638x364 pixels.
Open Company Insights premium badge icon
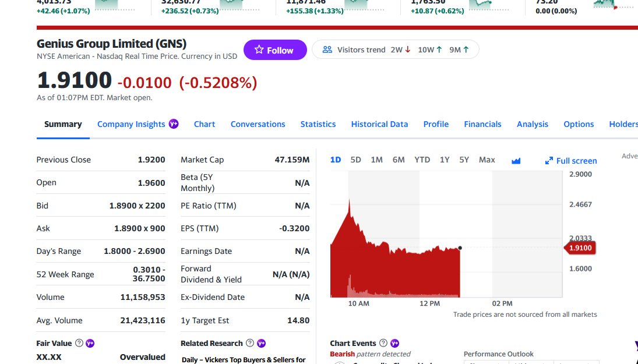[174, 123]
